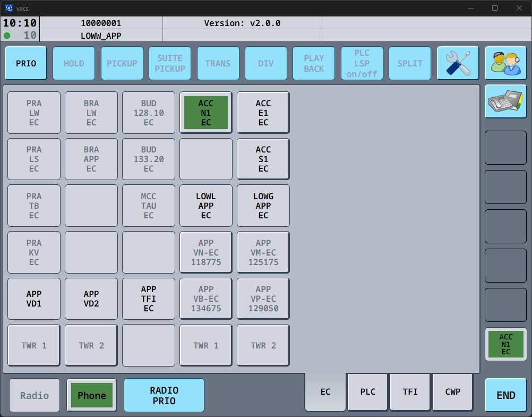Open the telephone directory phonebook icon
Image resolution: width=532 pixels, height=417 pixels.
coord(505,101)
